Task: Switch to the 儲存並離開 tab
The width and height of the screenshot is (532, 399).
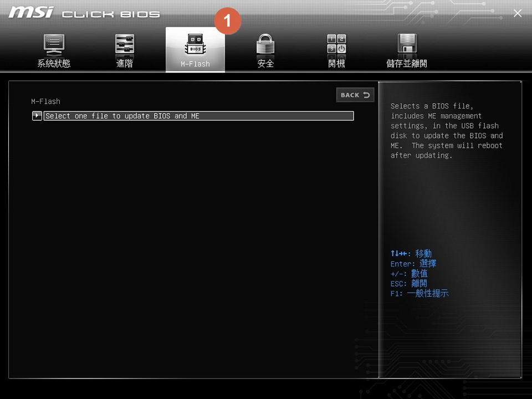Action: point(407,63)
